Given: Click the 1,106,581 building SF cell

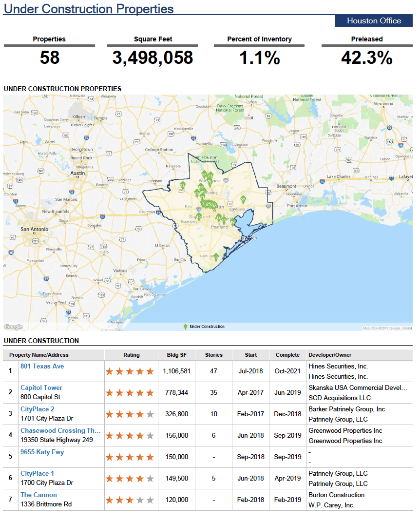Looking at the screenshot, I should (177, 371).
